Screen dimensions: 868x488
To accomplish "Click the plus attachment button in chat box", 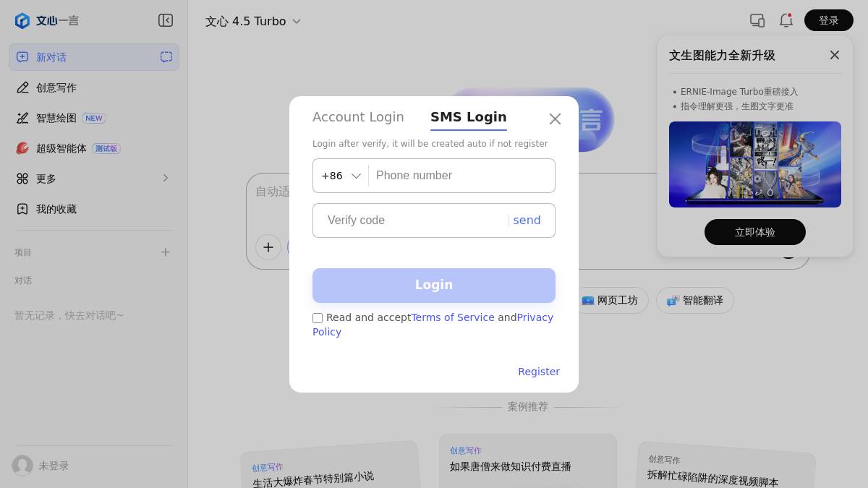I will (268, 247).
